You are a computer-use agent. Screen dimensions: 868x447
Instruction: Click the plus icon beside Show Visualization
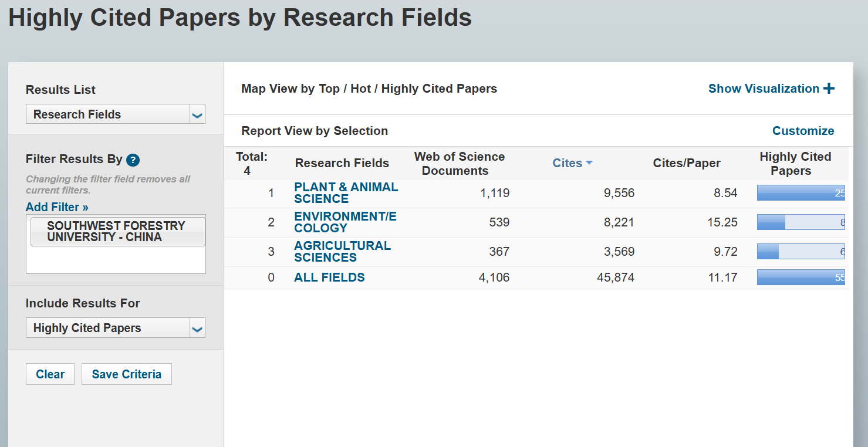pos(829,89)
